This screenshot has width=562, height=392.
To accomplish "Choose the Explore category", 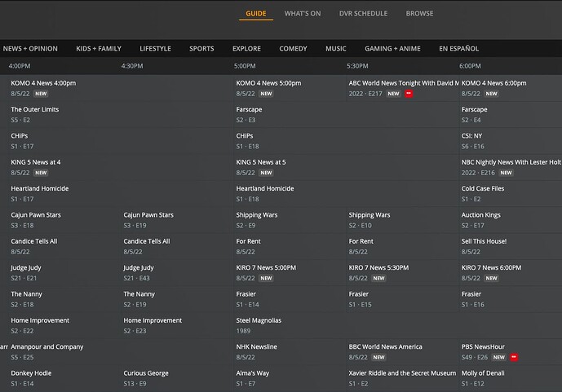I will [246, 49].
